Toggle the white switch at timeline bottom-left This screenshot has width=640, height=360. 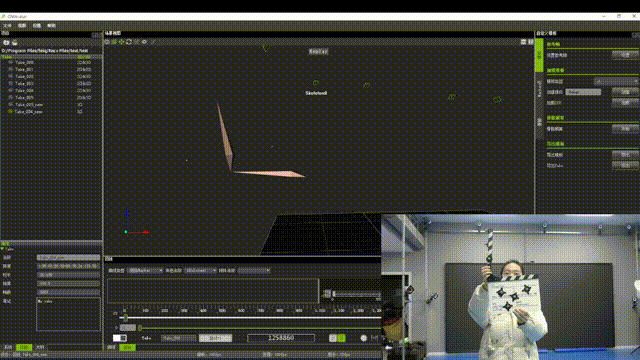pyautogui.click(x=120, y=338)
